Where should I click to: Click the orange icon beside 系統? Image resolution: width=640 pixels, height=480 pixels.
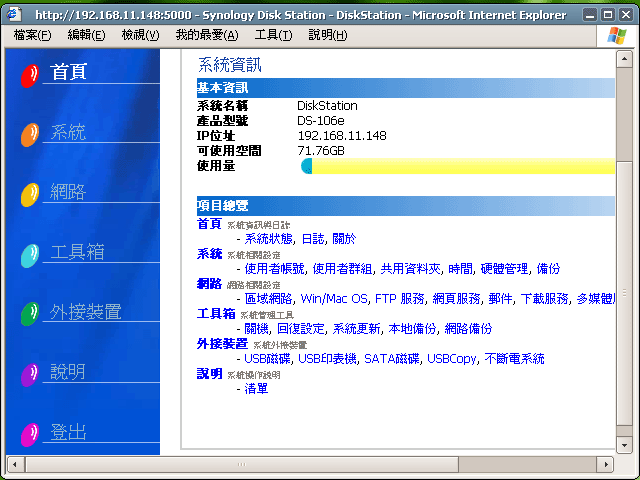tap(30, 135)
